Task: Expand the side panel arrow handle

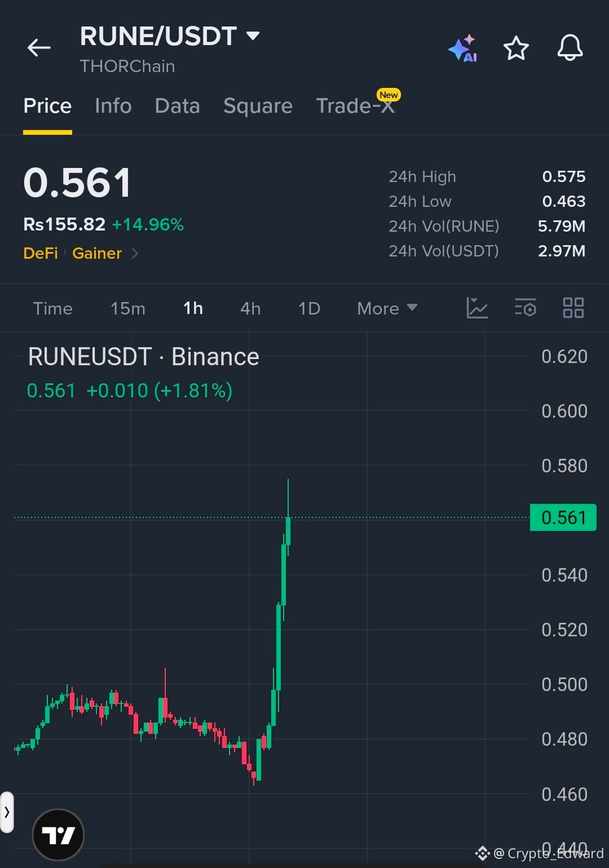Action: [x=7, y=812]
